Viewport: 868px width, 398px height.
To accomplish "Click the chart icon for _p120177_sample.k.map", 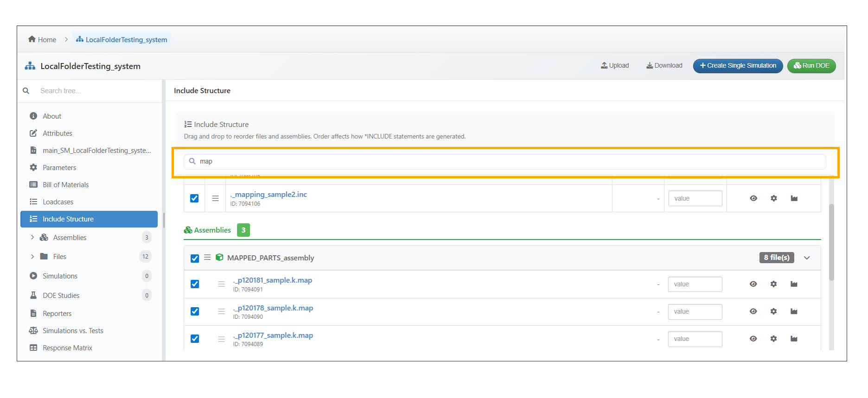I will (794, 339).
